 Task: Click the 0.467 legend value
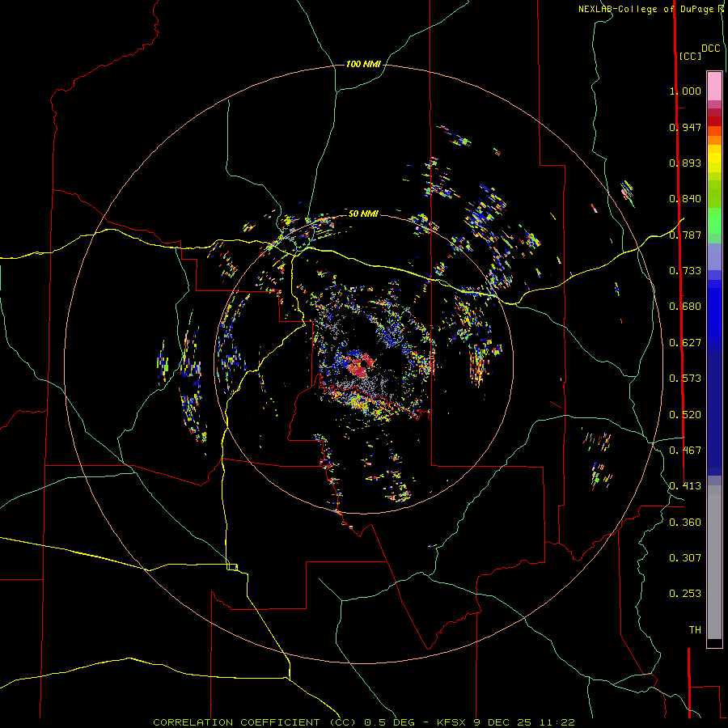(x=685, y=451)
